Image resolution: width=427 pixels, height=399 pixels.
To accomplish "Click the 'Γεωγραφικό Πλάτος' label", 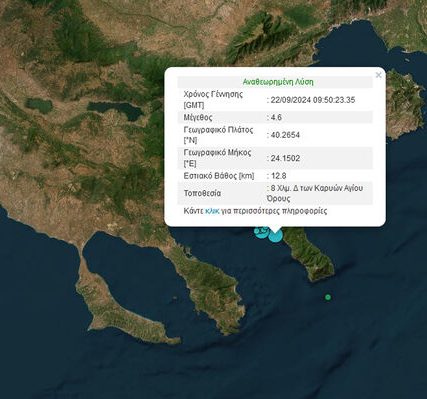I will (218, 130).
